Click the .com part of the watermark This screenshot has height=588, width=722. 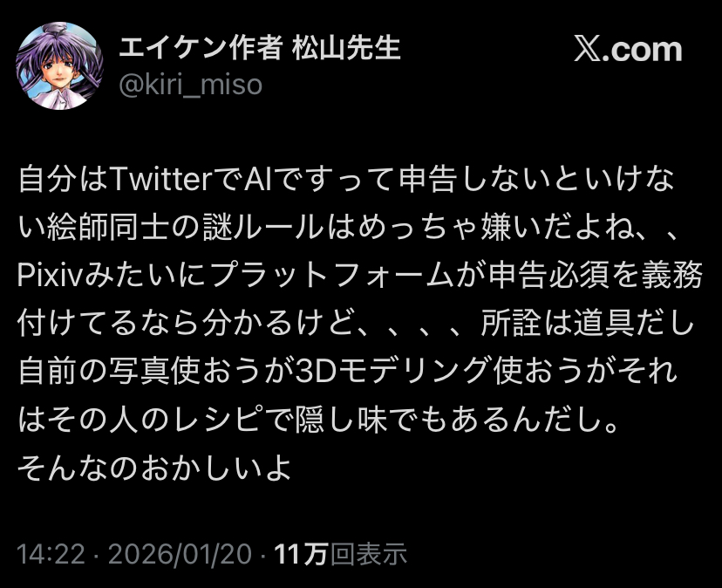642,50
